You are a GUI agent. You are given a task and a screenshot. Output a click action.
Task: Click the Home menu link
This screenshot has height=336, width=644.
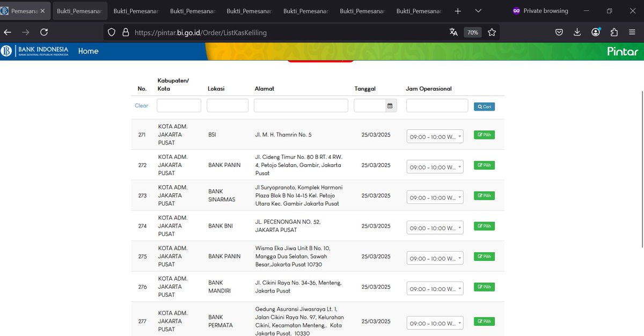pyautogui.click(x=88, y=51)
